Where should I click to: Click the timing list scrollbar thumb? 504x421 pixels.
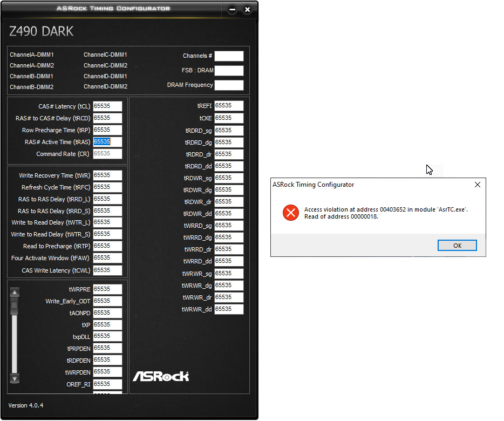15,306
